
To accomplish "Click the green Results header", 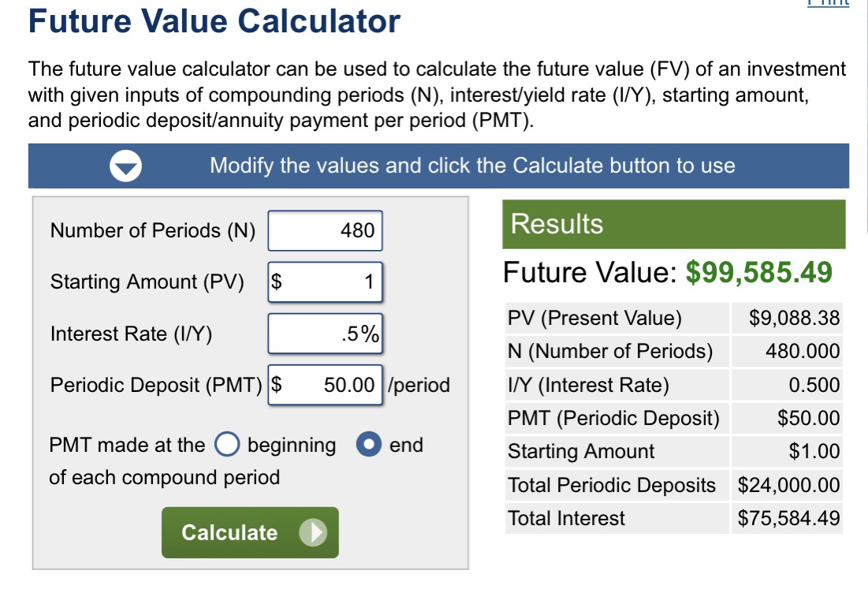I will point(673,225).
